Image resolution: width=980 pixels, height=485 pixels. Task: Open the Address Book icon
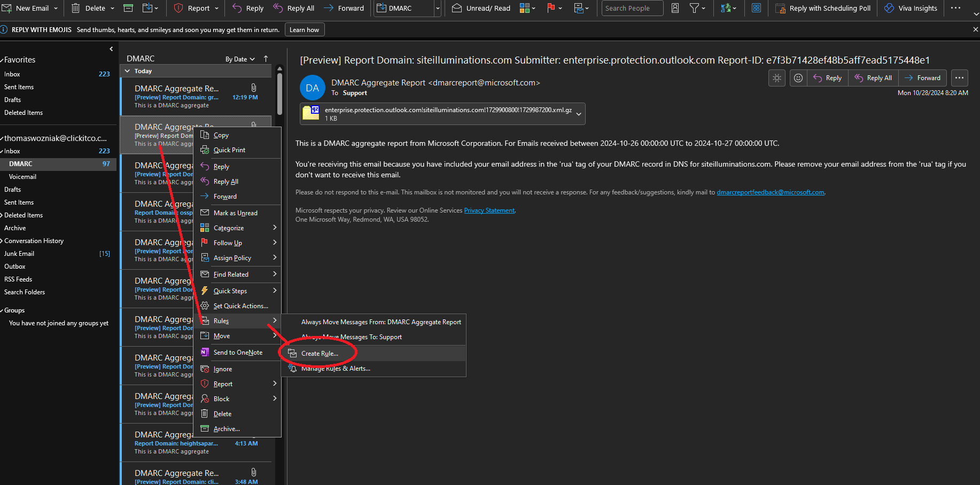pos(675,8)
